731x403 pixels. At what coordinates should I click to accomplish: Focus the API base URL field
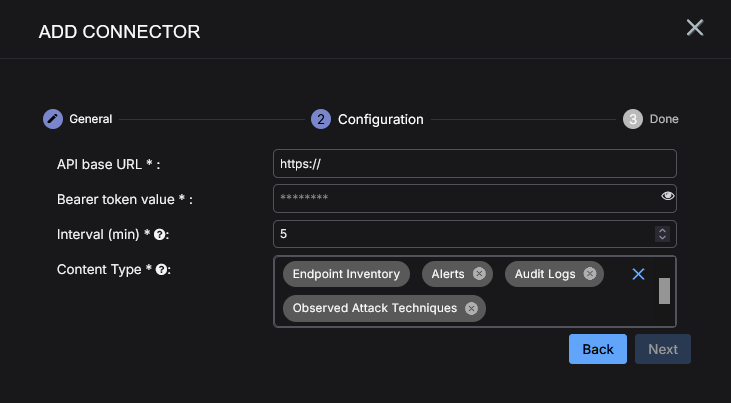(x=475, y=164)
